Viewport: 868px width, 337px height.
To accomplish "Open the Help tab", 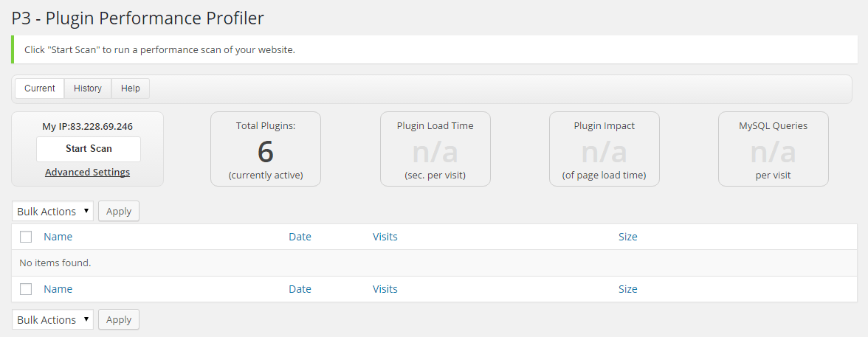I will tap(130, 88).
